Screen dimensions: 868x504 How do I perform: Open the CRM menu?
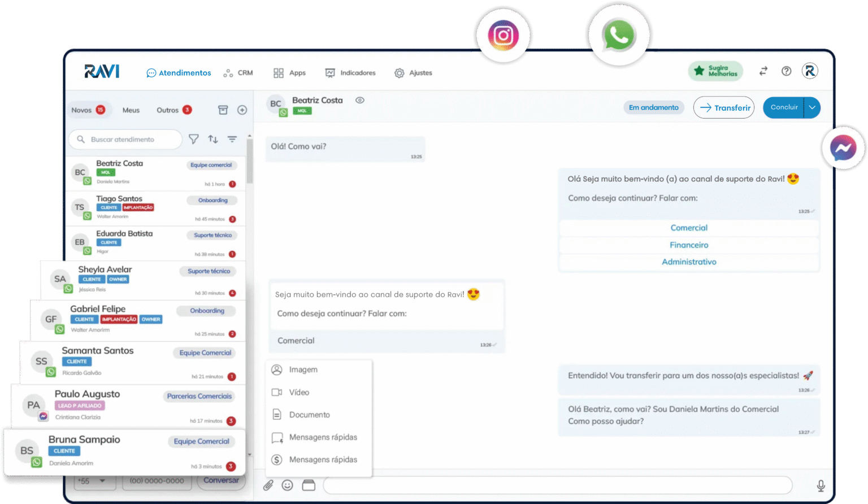[x=238, y=73]
